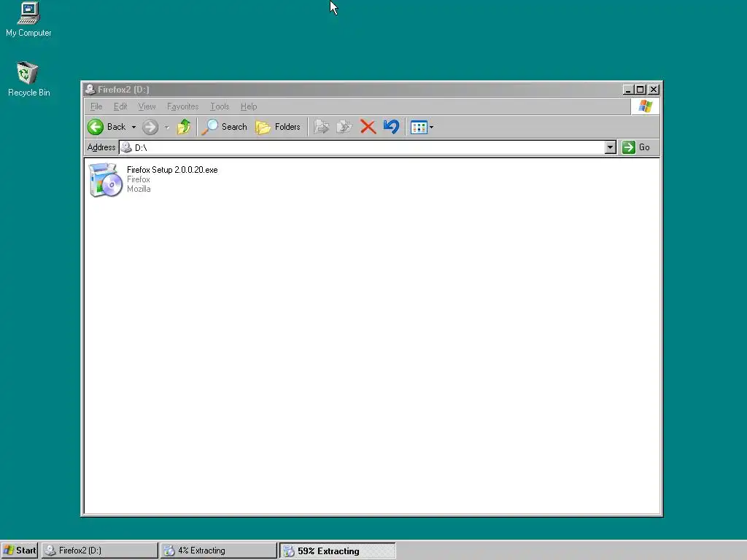Click the Go button
This screenshot has height=560, width=747.
636,147
